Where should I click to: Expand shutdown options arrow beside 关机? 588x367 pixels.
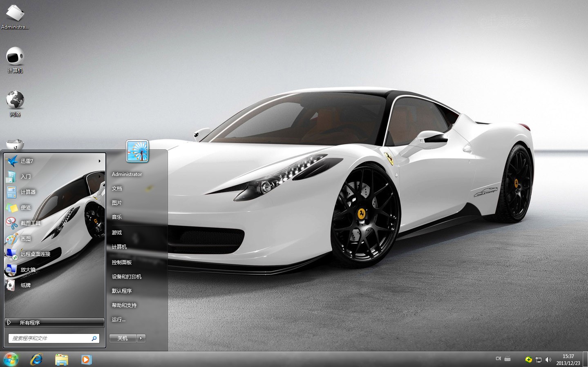[x=141, y=338]
